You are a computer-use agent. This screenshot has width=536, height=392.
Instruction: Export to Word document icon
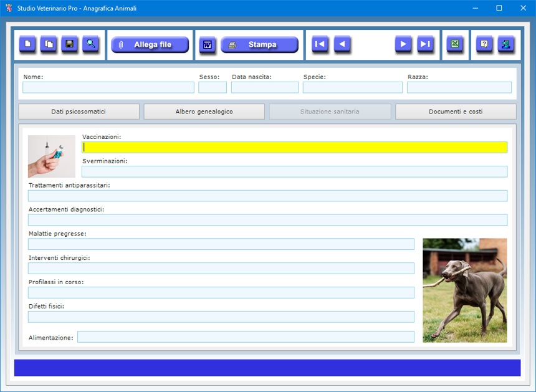point(207,45)
